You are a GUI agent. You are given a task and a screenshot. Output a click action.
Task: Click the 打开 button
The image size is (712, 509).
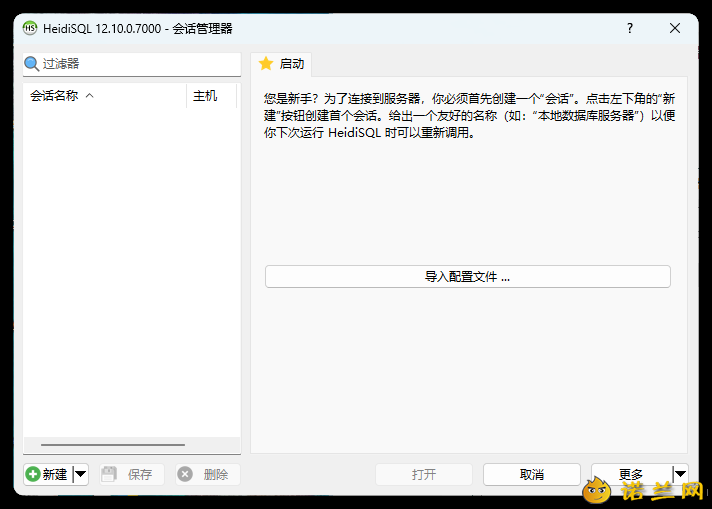point(424,474)
